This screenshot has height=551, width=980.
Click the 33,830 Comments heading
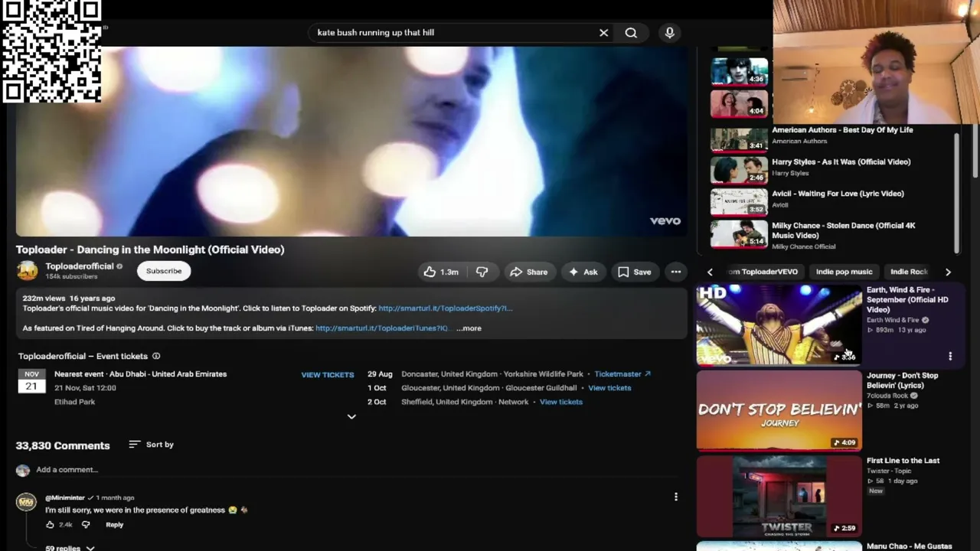pyautogui.click(x=63, y=445)
